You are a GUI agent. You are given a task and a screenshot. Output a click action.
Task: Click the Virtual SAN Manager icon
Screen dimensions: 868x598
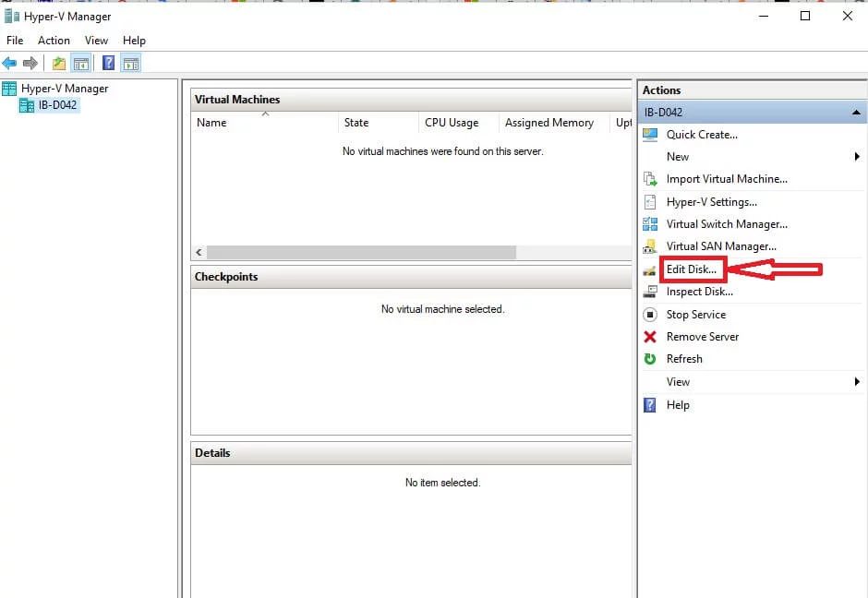650,246
